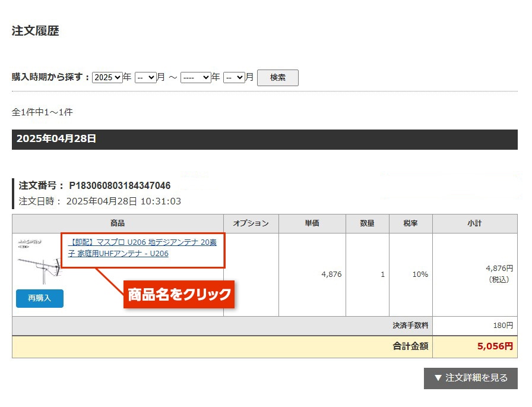Screen dimensions: 532x407
Task: Expand the end month dropdown
Action: pos(234,77)
